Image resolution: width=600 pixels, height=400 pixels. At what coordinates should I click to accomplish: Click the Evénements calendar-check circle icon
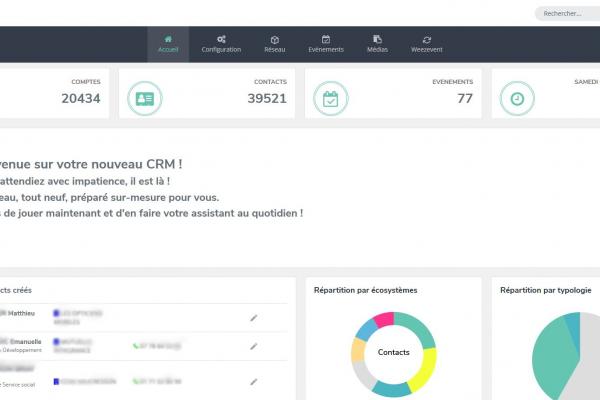(331, 99)
